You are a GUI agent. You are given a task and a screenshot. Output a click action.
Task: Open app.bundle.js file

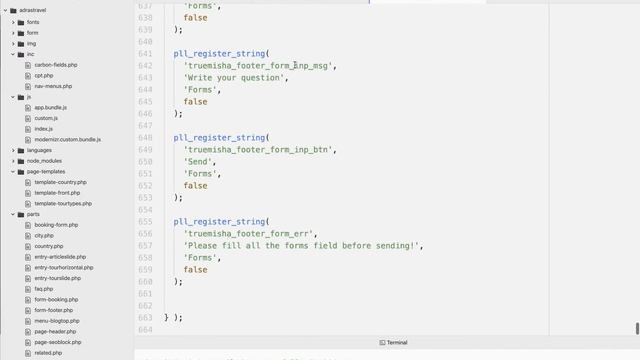tap(51, 108)
